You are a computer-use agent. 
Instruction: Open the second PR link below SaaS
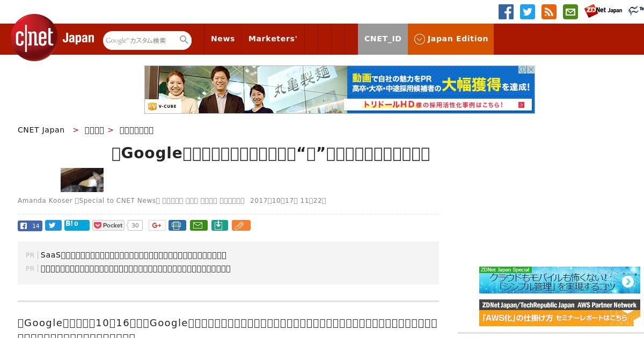(136, 268)
